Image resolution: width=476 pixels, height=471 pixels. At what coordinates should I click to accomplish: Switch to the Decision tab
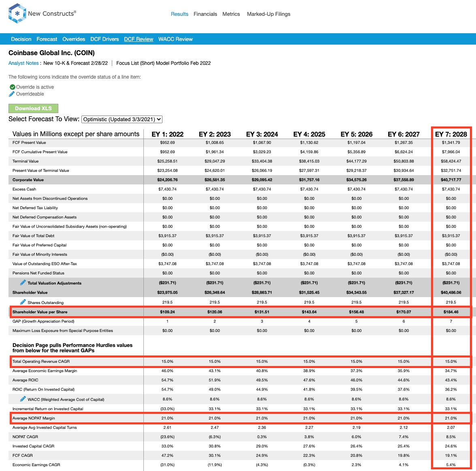tap(21, 39)
